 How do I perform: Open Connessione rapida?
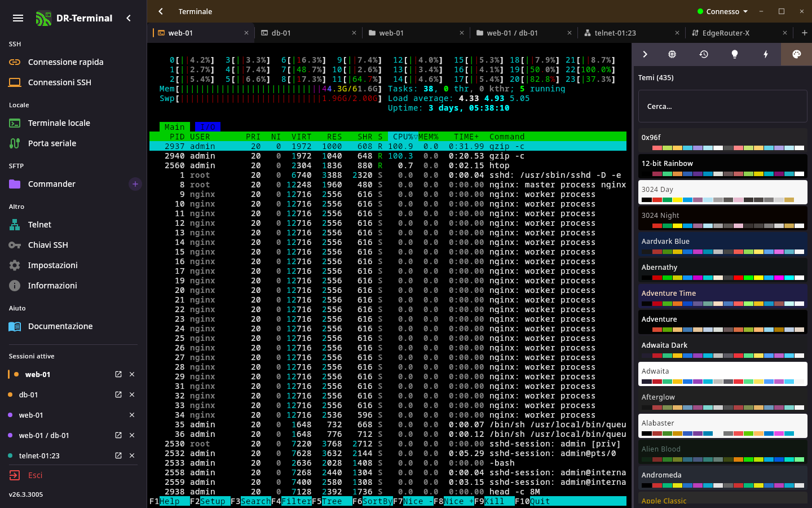(73, 62)
